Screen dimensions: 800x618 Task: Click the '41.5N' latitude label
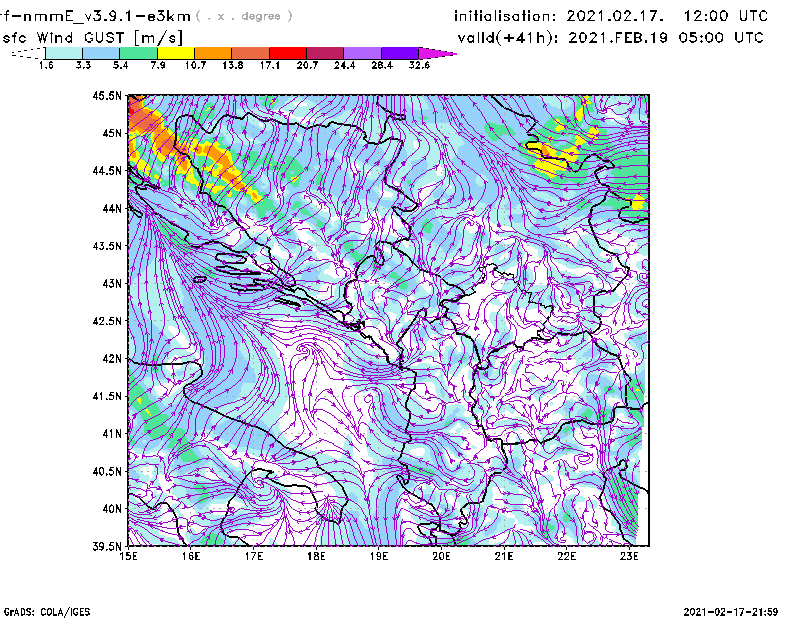tap(107, 396)
